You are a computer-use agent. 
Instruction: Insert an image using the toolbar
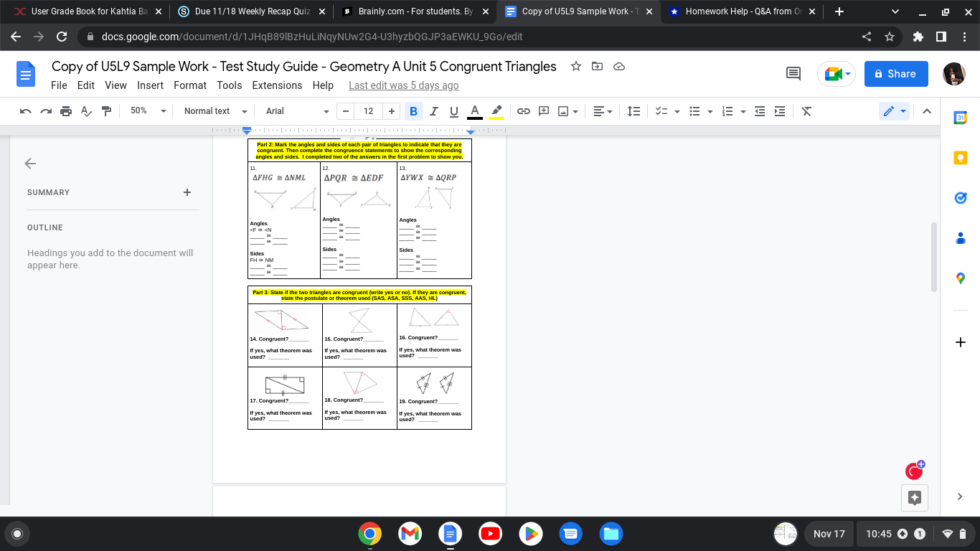tap(563, 111)
